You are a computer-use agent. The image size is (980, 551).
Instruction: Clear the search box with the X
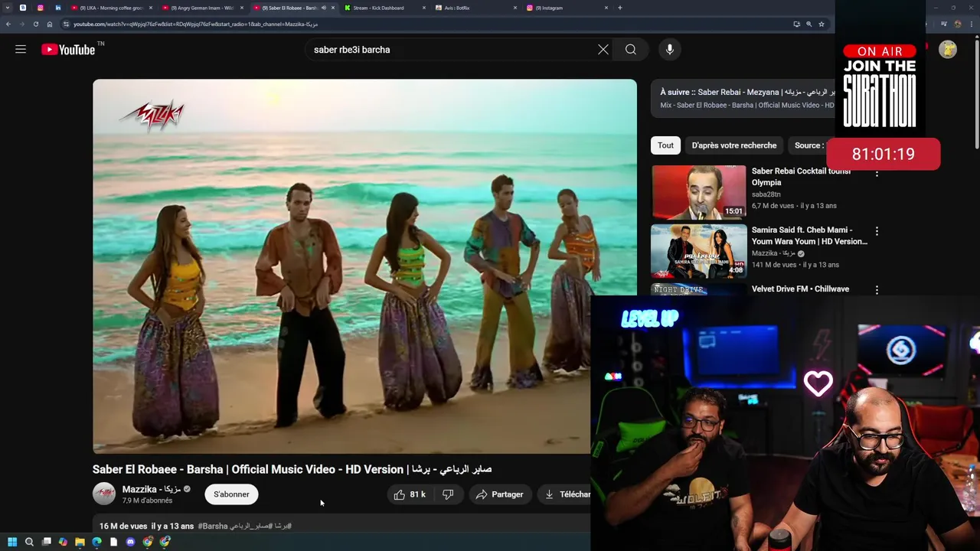point(603,50)
